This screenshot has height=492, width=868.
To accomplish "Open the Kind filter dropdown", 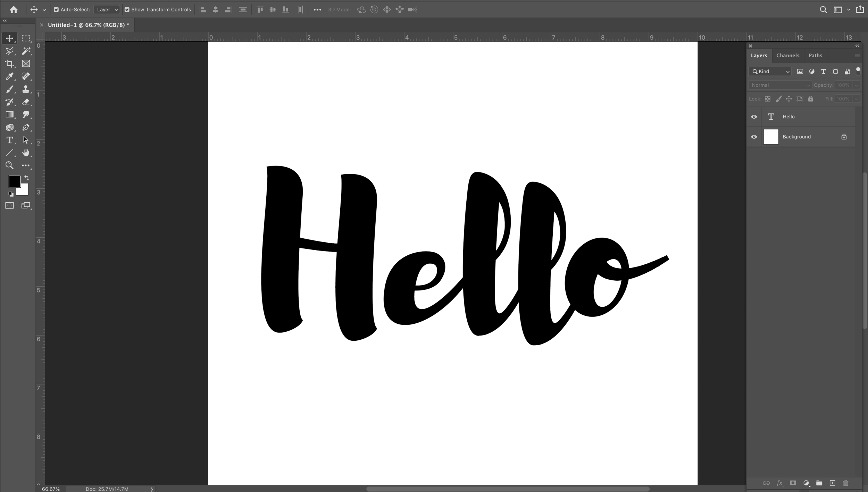I will click(x=770, y=71).
